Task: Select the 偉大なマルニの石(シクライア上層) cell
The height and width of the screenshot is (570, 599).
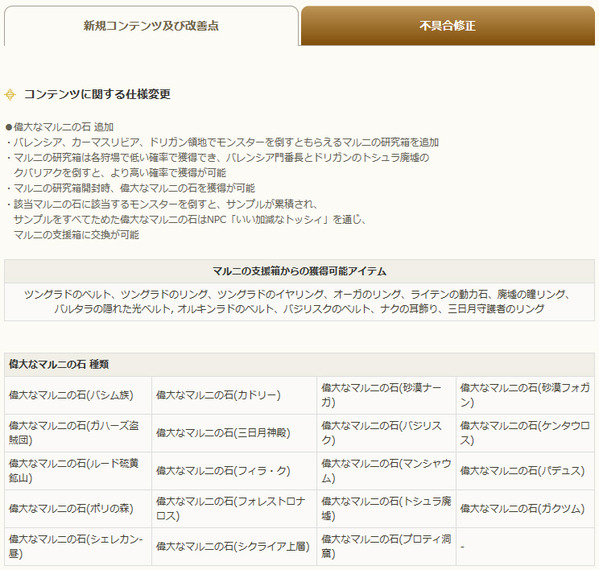Action: coord(234,547)
